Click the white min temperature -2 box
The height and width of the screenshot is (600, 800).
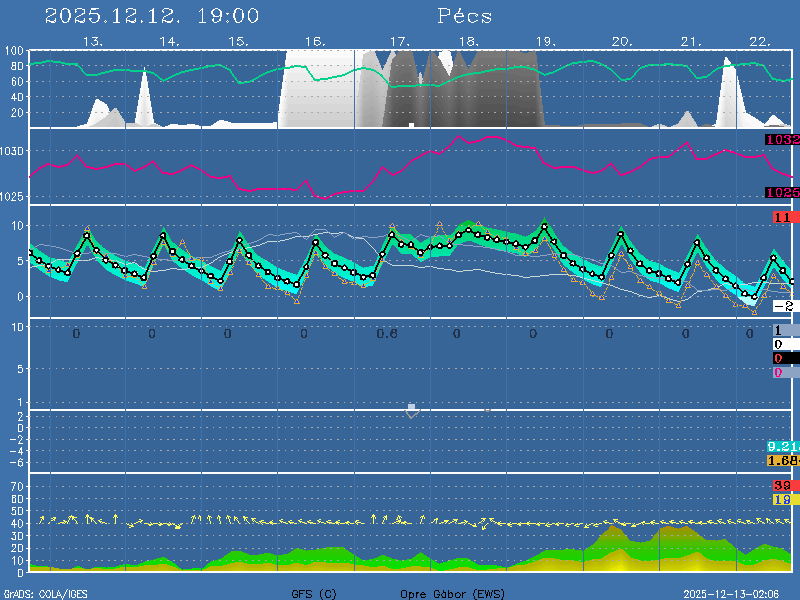pos(783,306)
